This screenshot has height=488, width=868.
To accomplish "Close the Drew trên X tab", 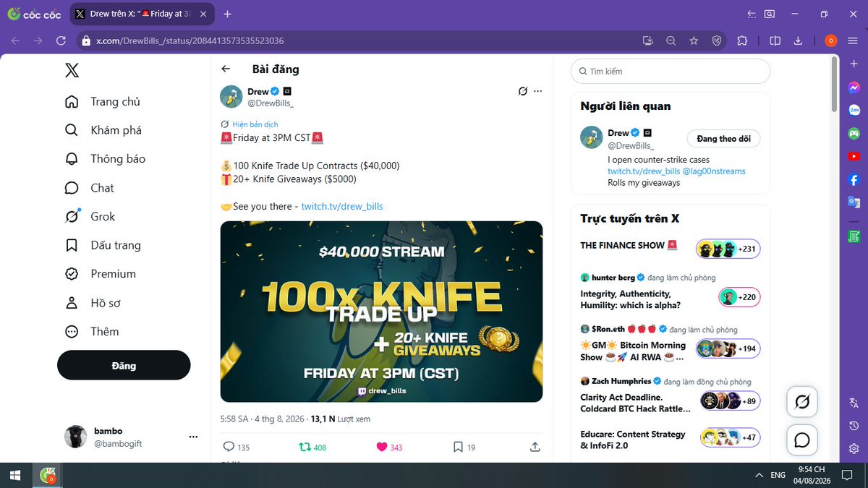I will tap(204, 14).
